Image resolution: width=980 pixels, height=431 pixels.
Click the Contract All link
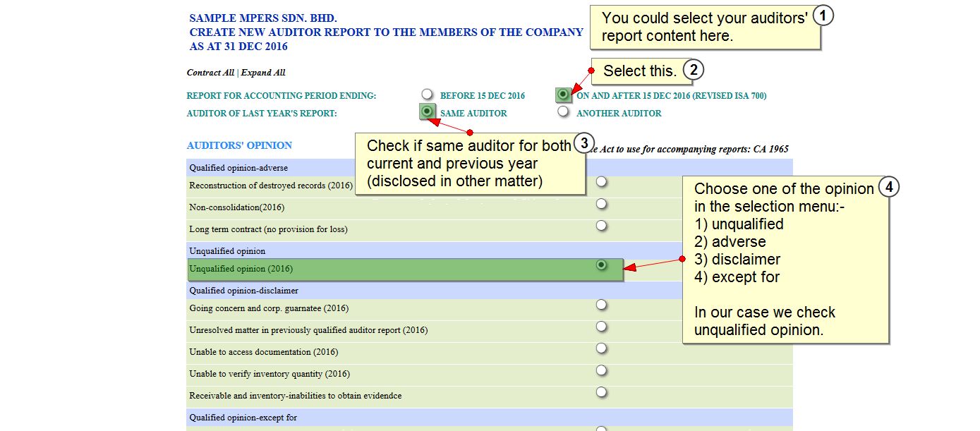[x=210, y=73]
